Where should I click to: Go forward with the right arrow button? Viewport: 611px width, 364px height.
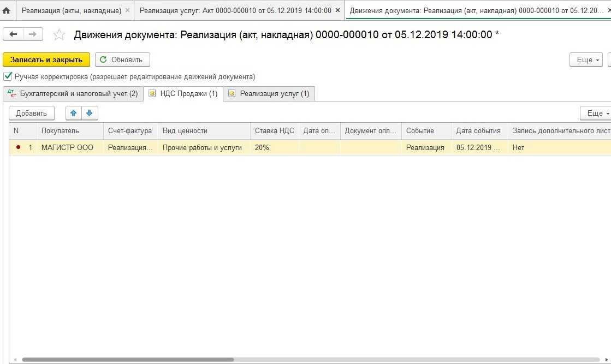[x=33, y=34]
